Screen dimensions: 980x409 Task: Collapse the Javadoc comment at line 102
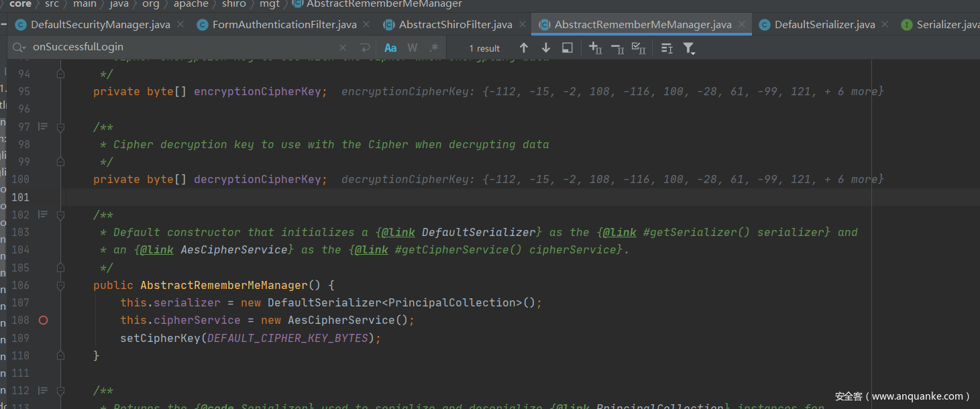(60, 215)
